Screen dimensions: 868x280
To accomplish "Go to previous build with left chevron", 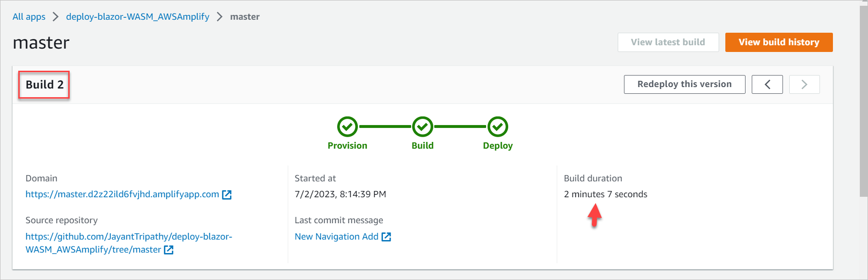I will point(767,85).
